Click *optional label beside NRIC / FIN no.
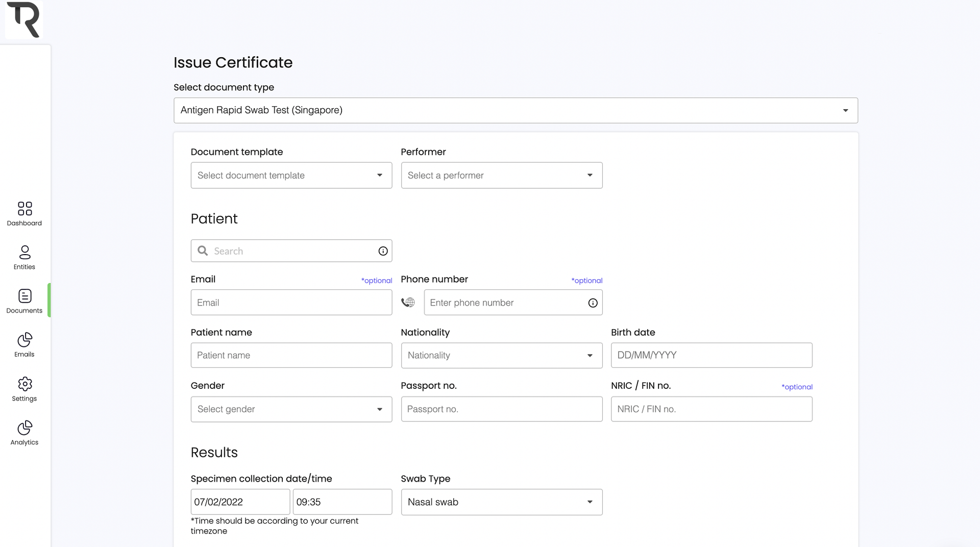This screenshot has height=547, width=980. pyautogui.click(x=797, y=387)
